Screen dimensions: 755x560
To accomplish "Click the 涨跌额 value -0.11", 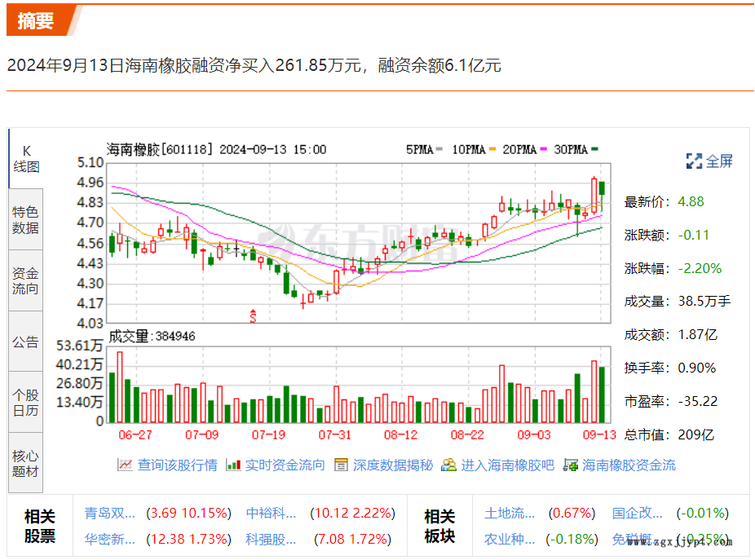I will (x=693, y=235).
